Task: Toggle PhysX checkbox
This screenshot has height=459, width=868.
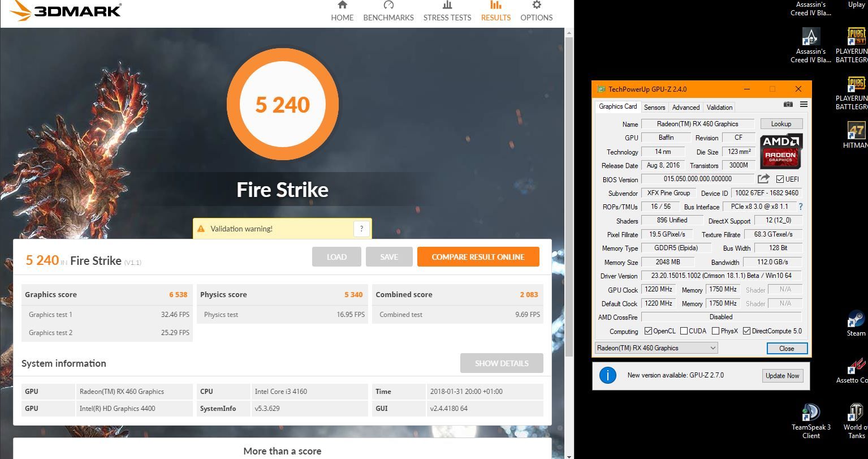Action: tap(715, 331)
